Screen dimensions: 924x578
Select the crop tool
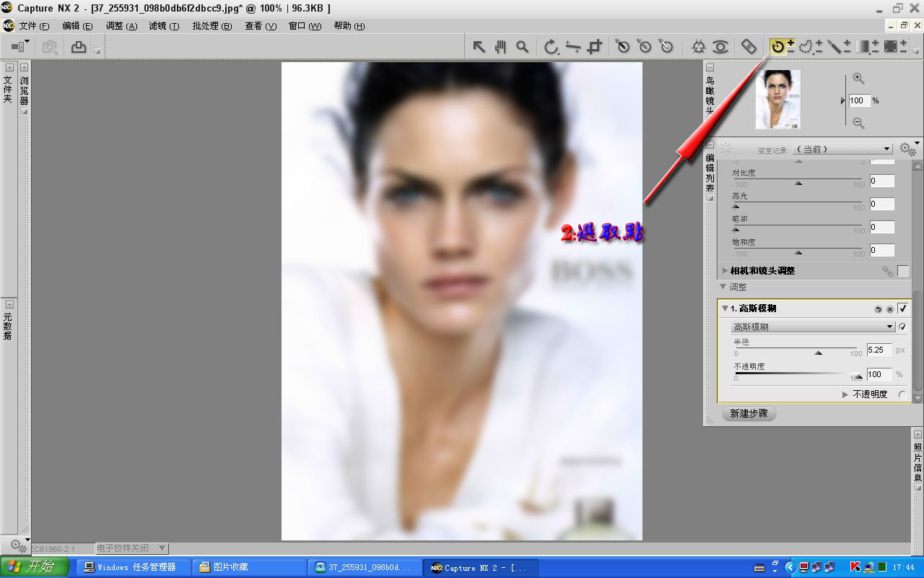[595, 47]
